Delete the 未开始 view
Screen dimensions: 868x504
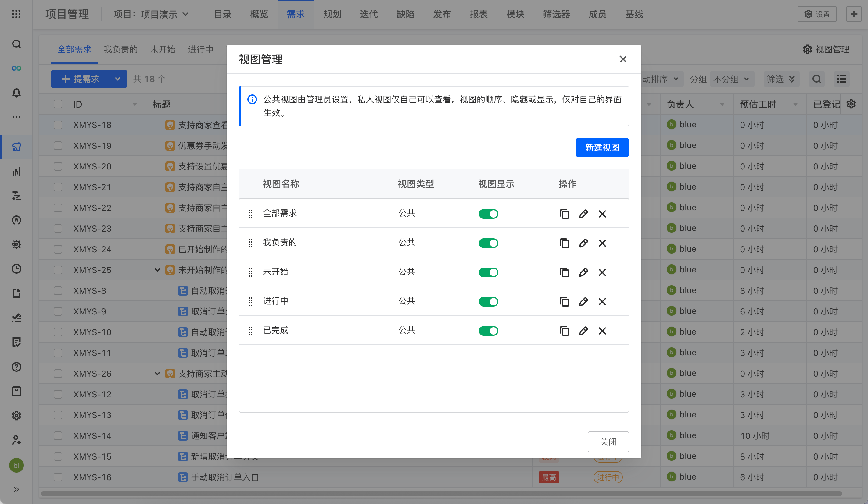(602, 272)
